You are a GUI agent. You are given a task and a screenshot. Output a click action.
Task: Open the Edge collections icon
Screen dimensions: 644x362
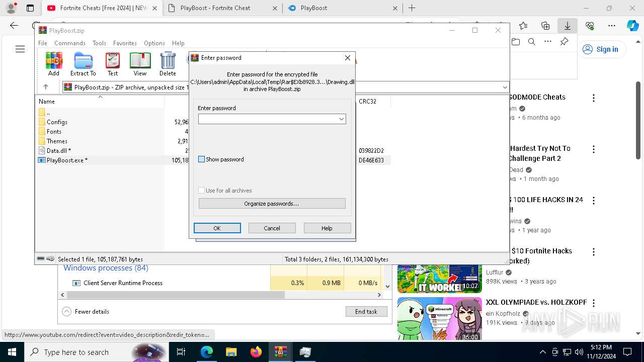pos(545,26)
